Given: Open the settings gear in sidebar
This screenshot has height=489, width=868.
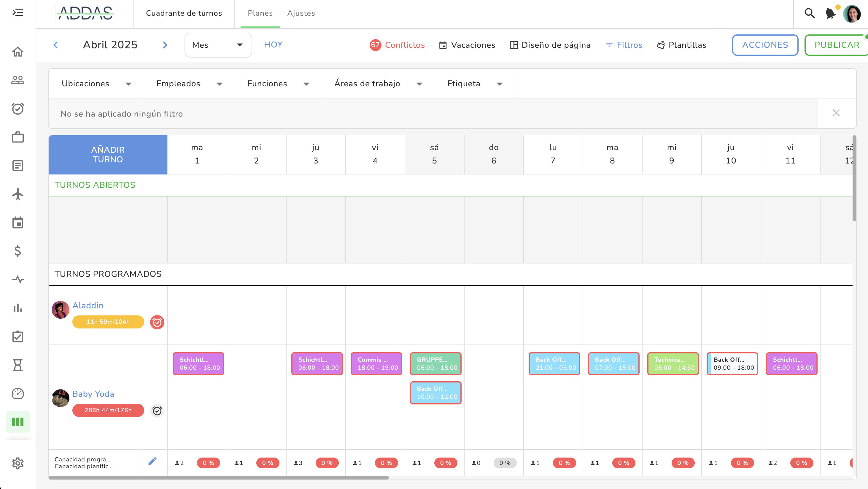Looking at the screenshot, I should 18,463.
